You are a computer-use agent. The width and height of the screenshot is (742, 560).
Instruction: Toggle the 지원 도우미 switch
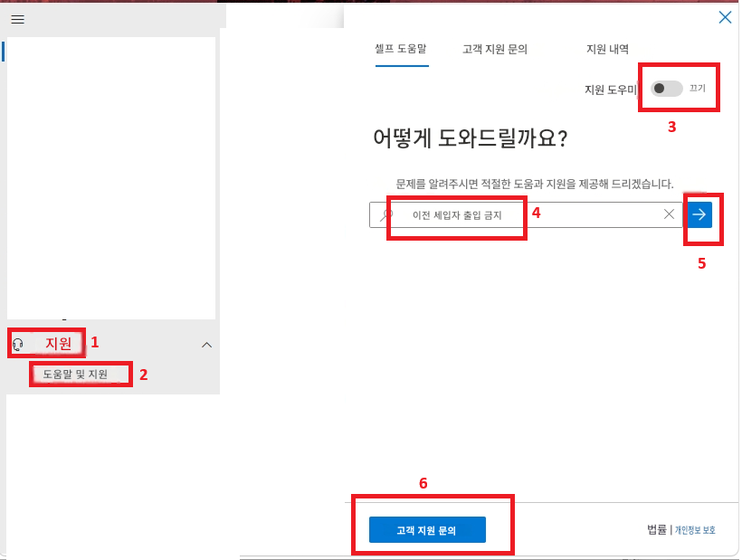click(x=667, y=89)
